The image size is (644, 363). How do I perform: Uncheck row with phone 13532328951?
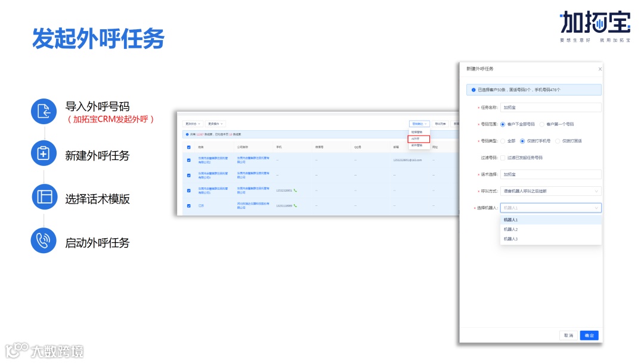pos(189,190)
